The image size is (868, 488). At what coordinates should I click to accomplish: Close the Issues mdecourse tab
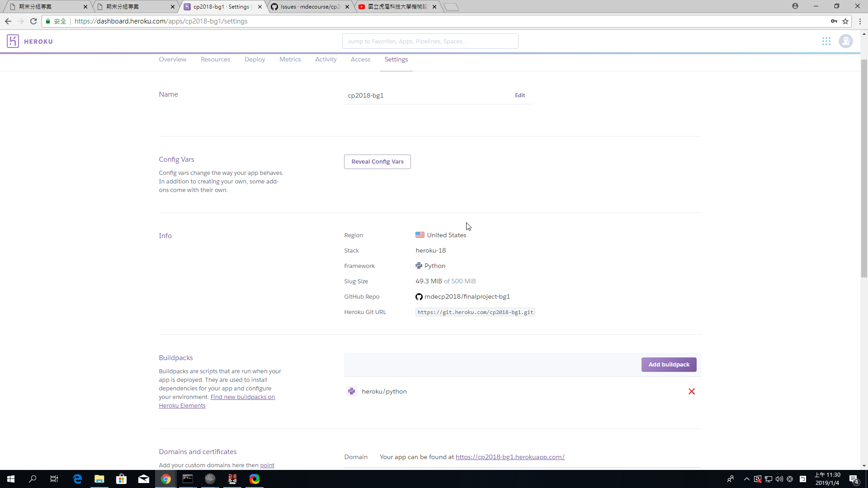tap(347, 7)
